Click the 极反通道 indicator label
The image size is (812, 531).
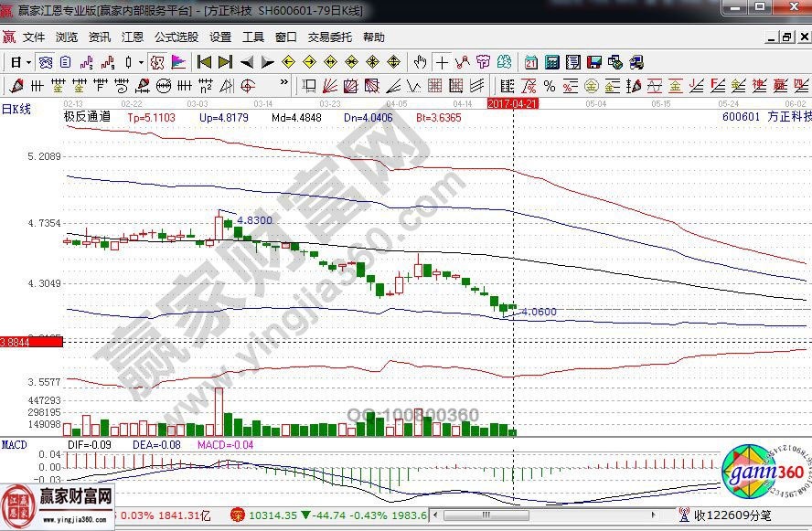(x=88, y=117)
